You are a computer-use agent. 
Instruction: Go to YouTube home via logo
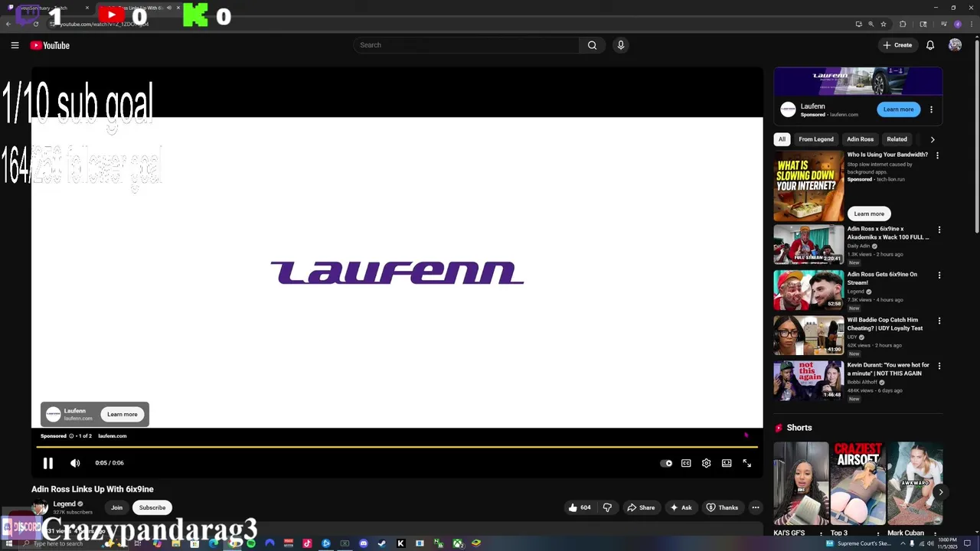pos(50,45)
